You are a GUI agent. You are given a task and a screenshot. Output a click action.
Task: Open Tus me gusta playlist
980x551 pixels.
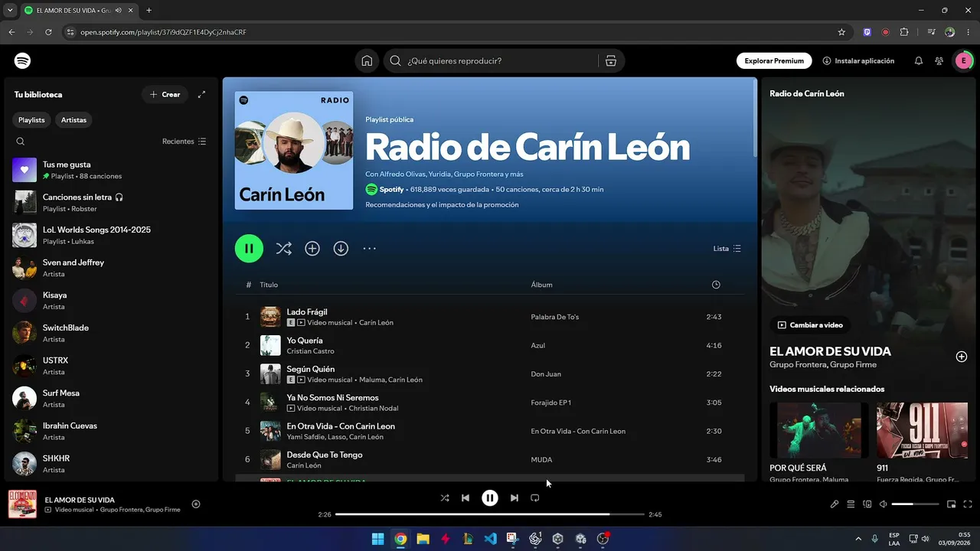point(111,170)
